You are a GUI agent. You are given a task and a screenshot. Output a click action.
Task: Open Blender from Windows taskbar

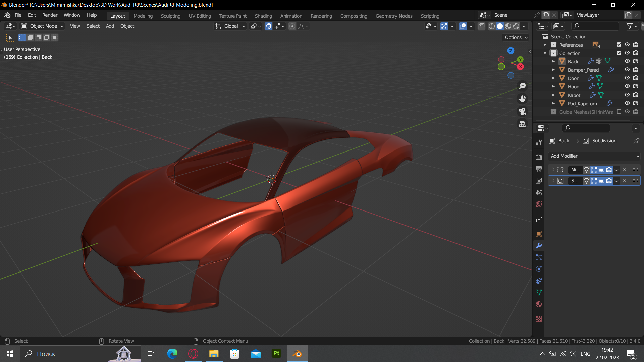(297, 354)
